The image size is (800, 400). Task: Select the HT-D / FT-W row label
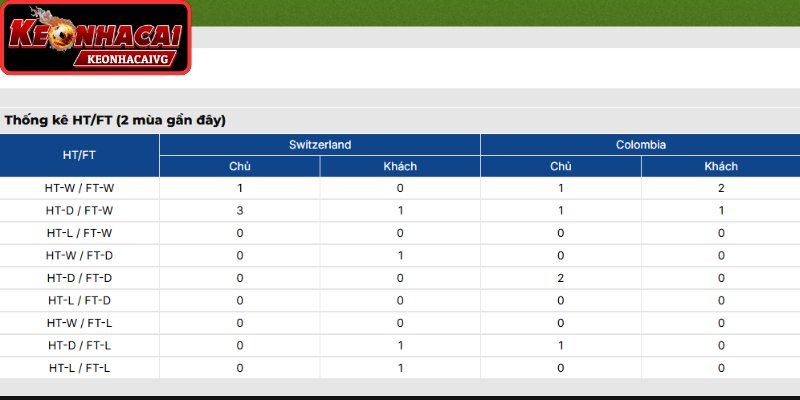coord(79,211)
